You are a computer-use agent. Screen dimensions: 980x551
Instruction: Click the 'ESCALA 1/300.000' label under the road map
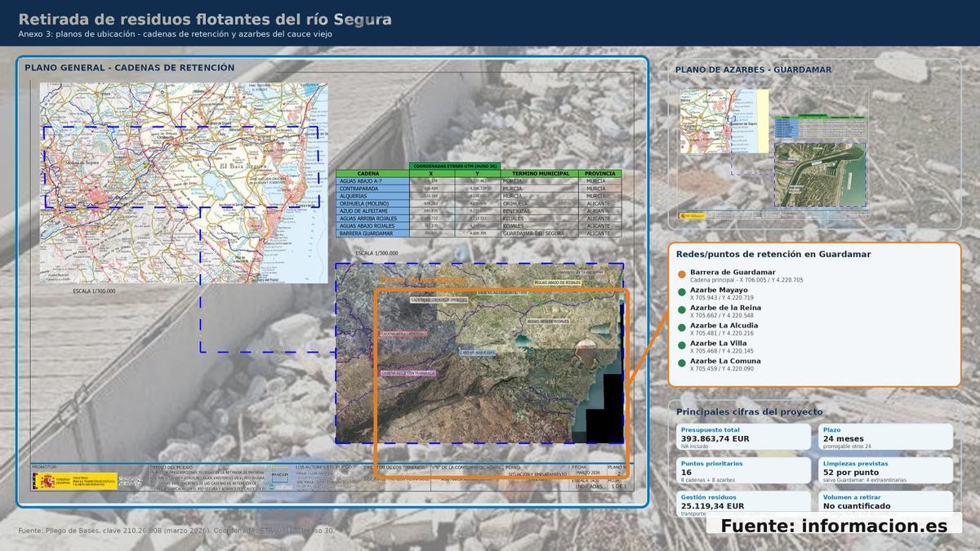[x=94, y=291]
